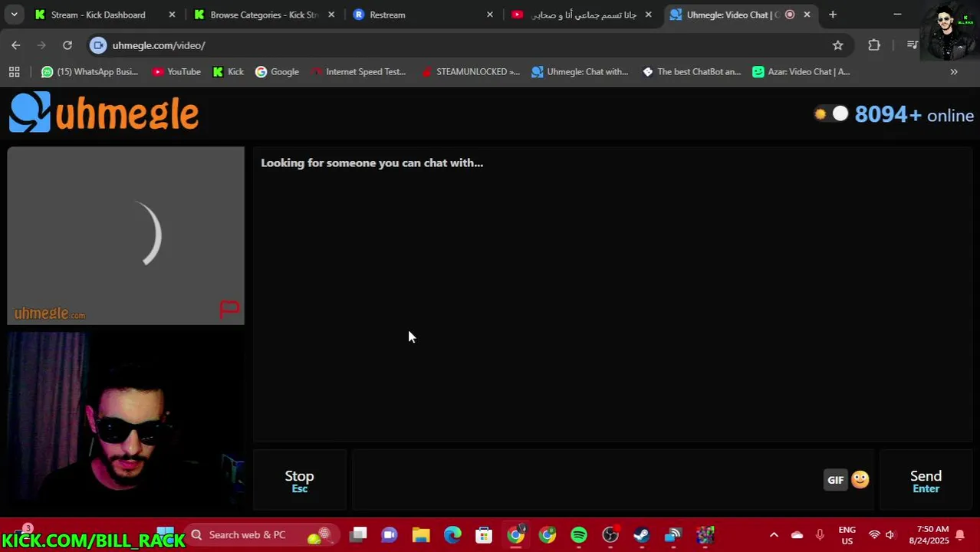Screen dimensions: 980x552
Task: Click the report flag on stranger video
Action: click(x=229, y=309)
